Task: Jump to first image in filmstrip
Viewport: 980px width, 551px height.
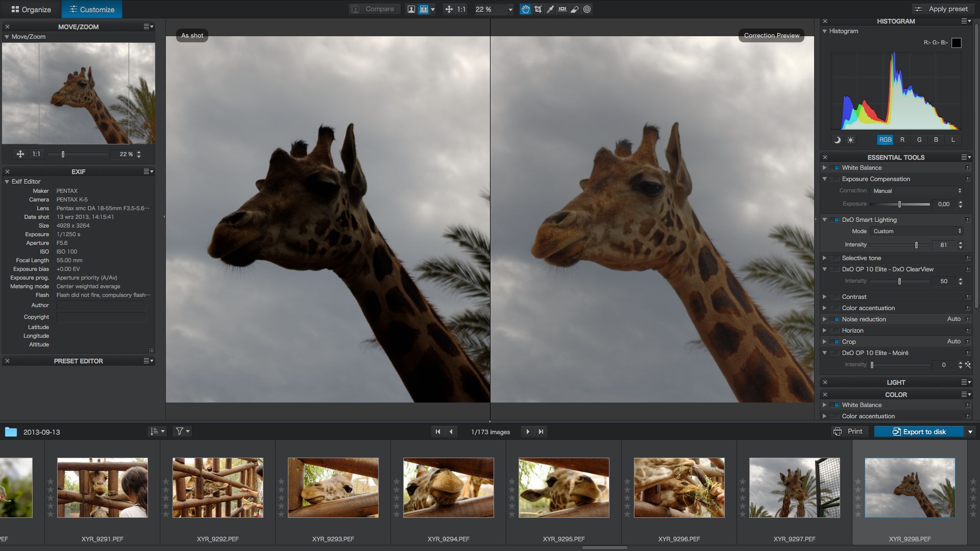Action: [437, 432]
